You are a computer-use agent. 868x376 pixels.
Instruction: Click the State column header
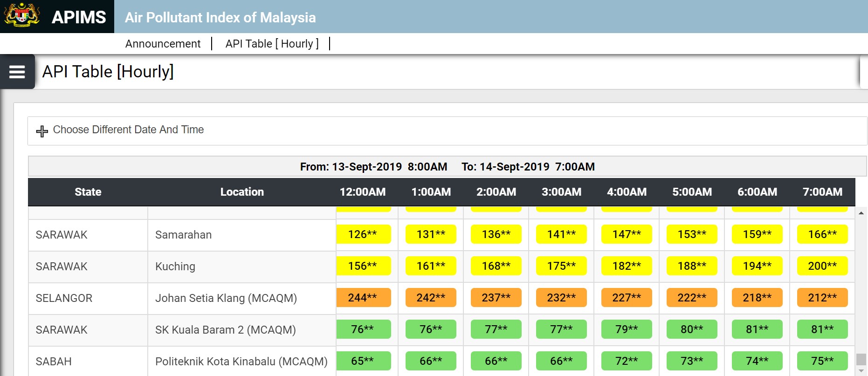[88, 192]
